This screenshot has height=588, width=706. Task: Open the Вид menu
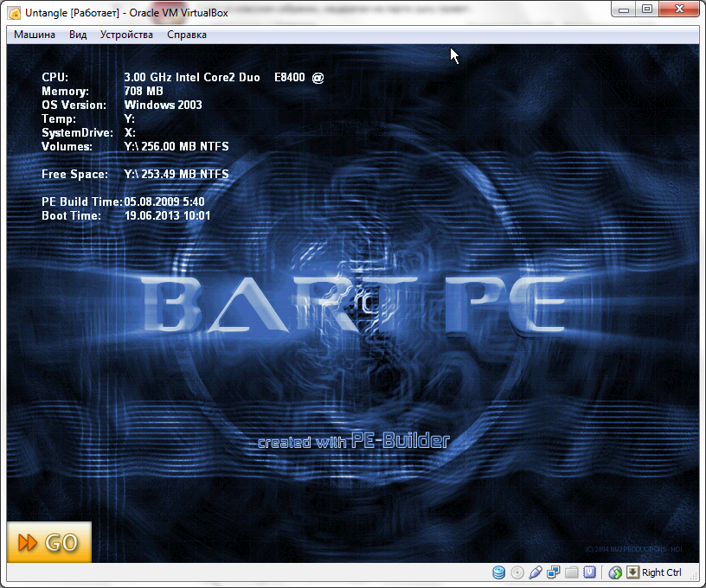click(x=78, y=35)
